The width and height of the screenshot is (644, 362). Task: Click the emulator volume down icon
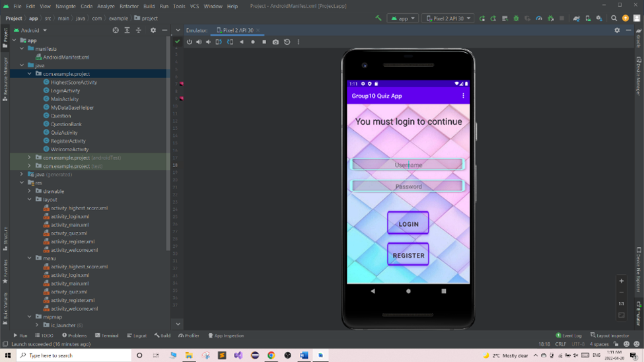[x=209, y=42]
